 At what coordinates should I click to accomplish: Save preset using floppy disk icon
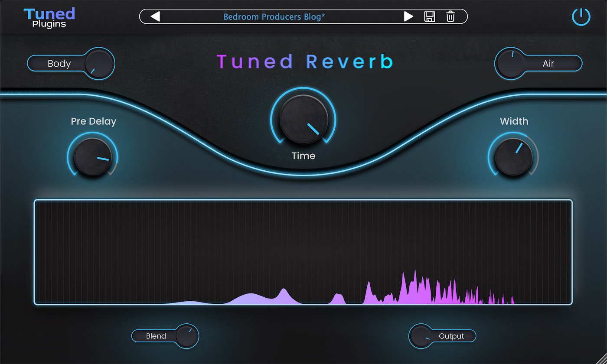429,16
